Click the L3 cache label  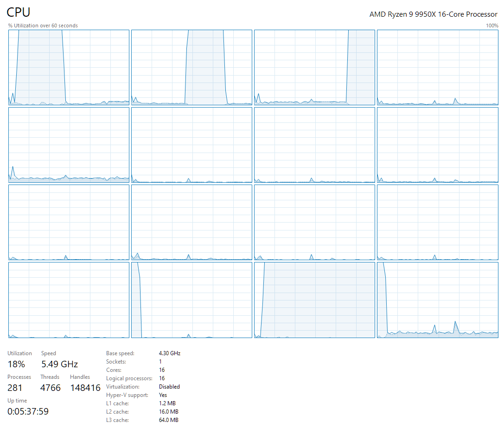click(117, 420)
